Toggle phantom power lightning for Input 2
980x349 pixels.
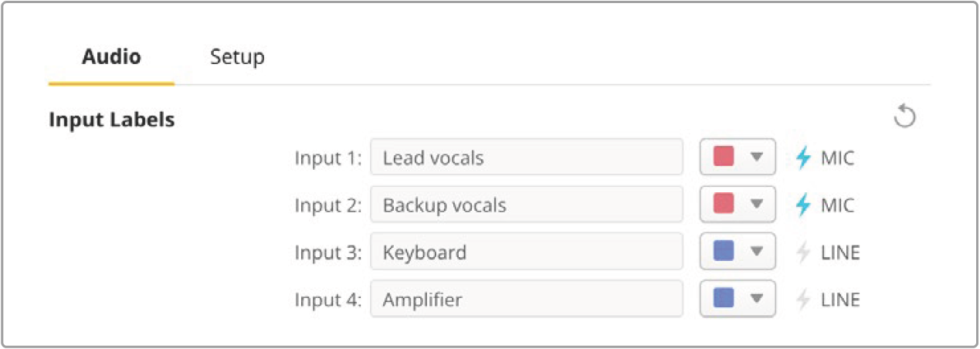pyautogui.click(x=804, y=205)
